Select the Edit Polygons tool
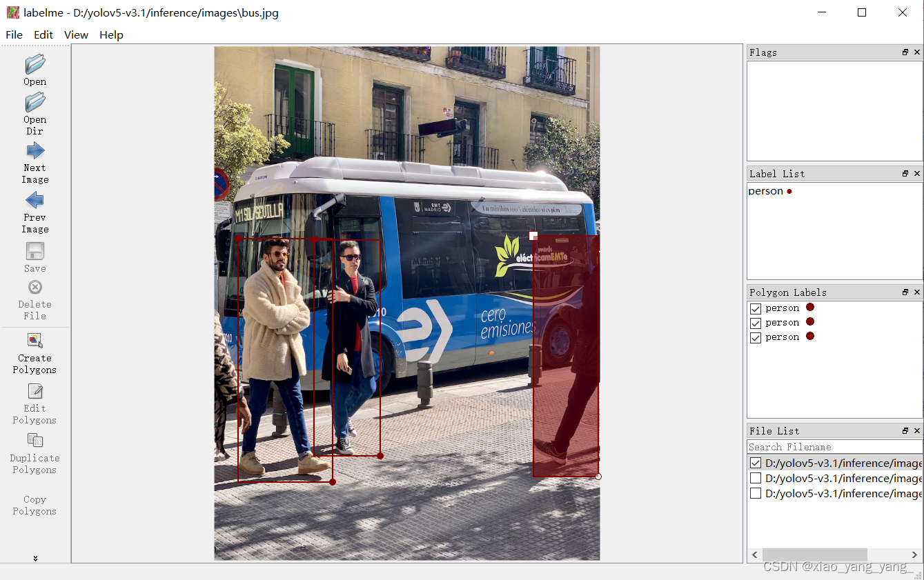Screen dimensions: 924x580 35,392
